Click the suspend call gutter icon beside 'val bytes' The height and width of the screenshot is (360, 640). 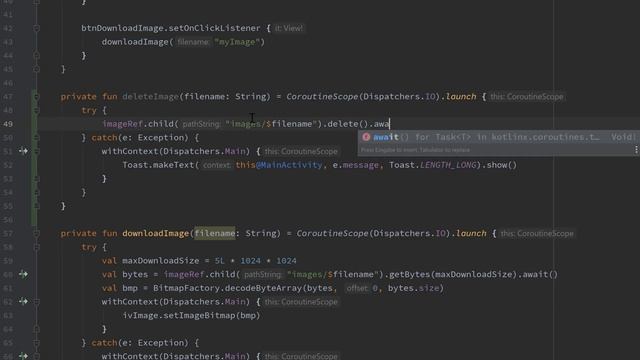pos(23,274)
